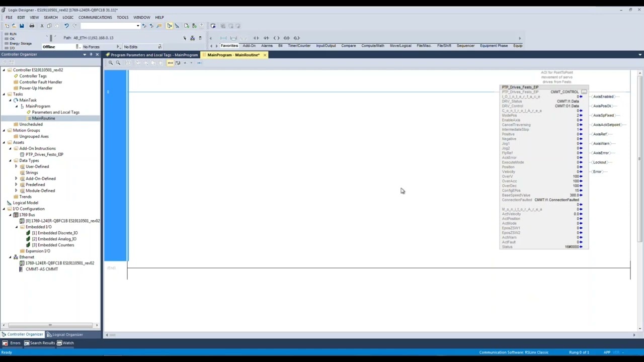Select CMMT-AS CMMT module in tree

click(41, 269)
